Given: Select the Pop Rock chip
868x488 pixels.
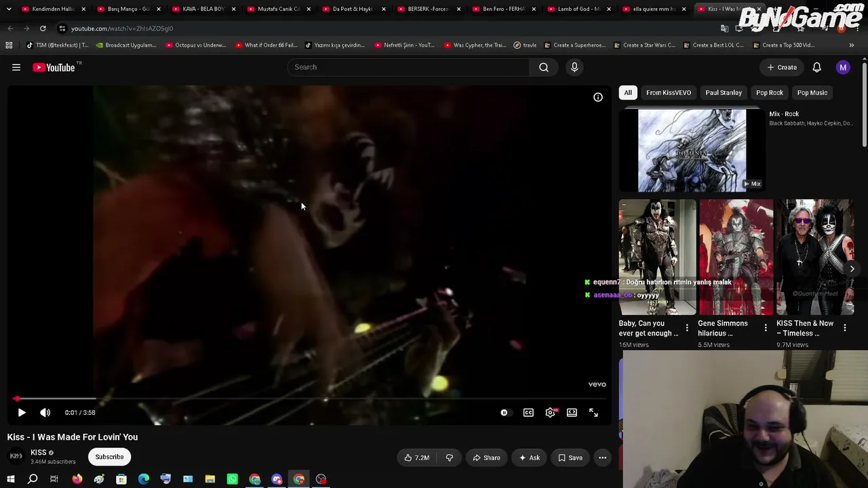Looking at the screenshot, I should [x=770, y=92].
